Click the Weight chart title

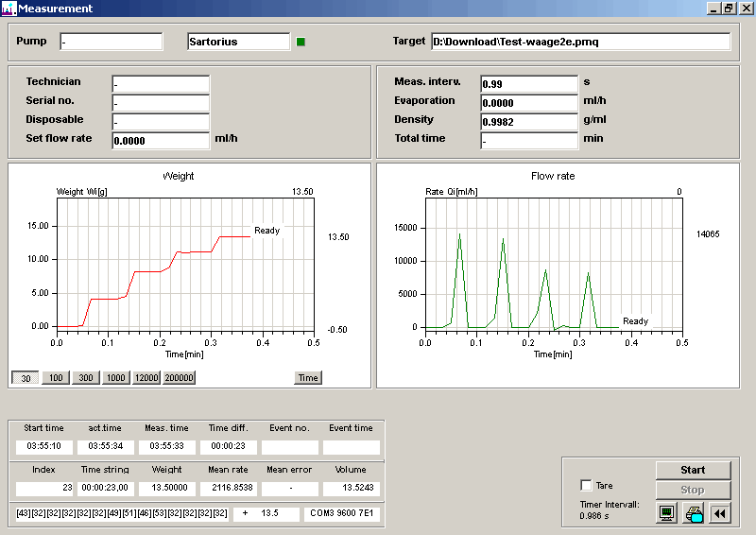tap(179, 176)
